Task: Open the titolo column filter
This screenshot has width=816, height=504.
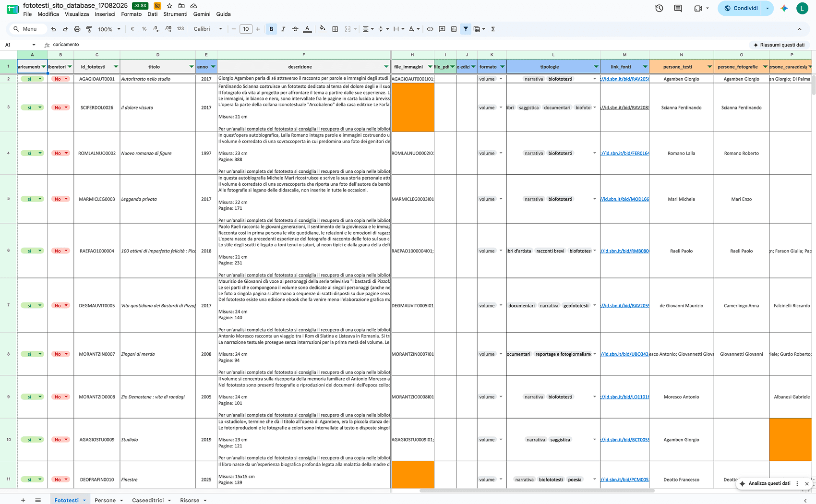Action: click(x=192, y=67)
